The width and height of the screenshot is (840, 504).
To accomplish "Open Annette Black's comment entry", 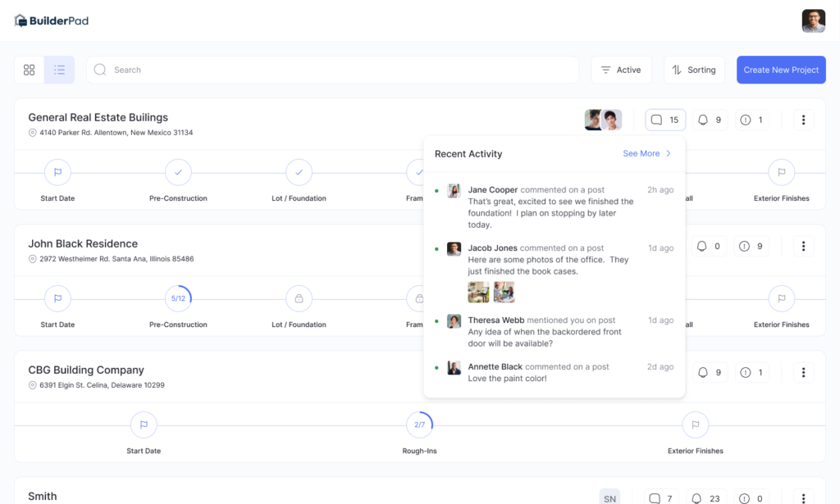I will 554,372.
